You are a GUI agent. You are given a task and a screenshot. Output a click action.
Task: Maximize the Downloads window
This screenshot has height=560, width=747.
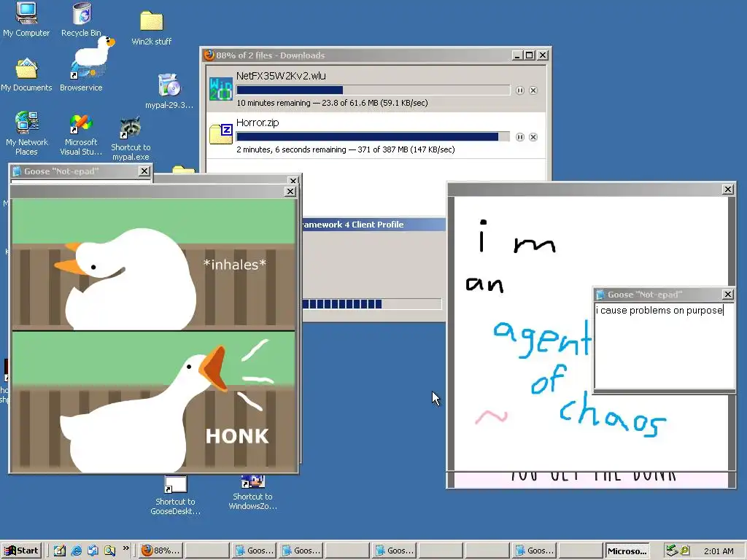click(x=530, y=55)
